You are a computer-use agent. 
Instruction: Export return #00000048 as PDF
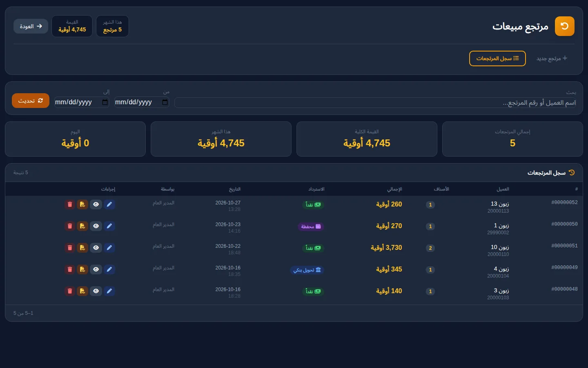click(82, 291)
